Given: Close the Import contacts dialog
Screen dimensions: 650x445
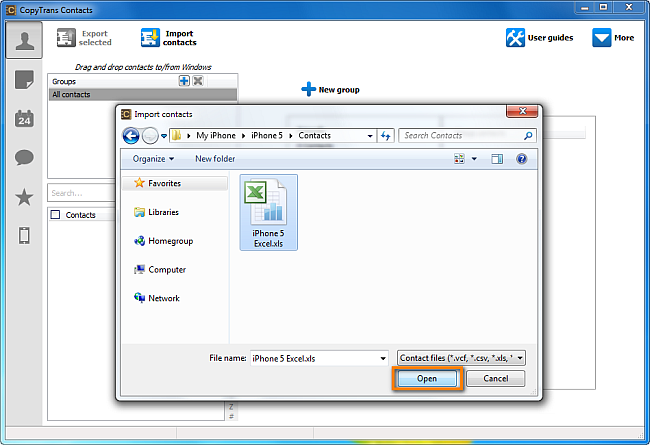Looking at the screenshot, I should point(522,111).
